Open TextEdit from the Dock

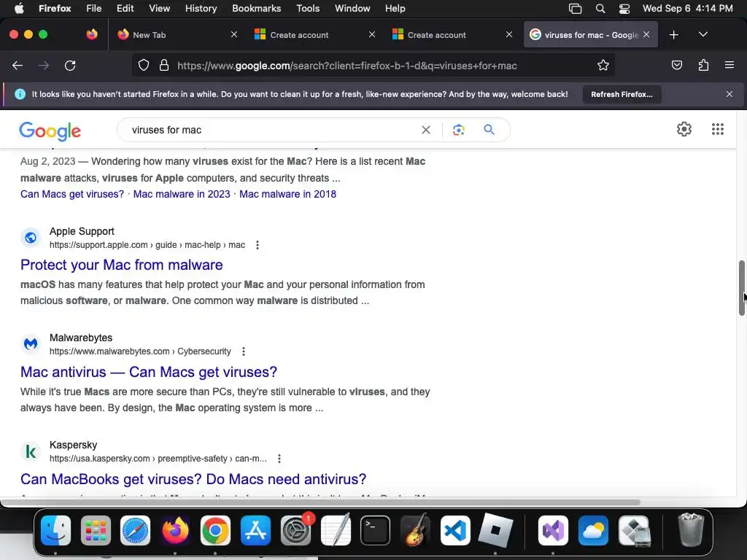pos(336,530)
